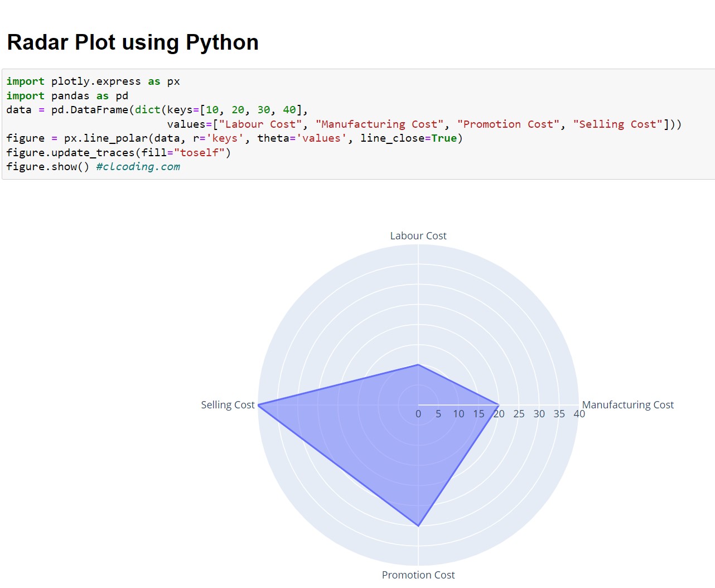The width and height of the screenshot is (715, 588).
Task: Open the #clcoding.com link in the code
Action: click(x=138, y=166)
